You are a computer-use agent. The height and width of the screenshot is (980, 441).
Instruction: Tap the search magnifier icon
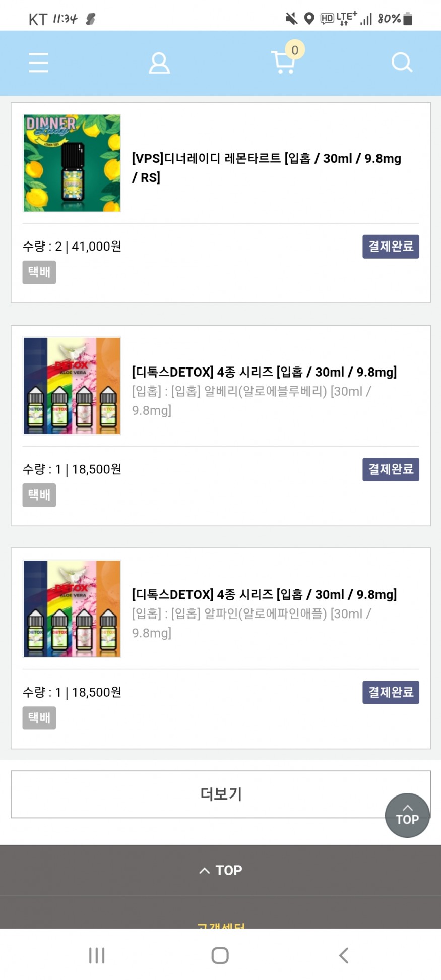pos(402,63)
